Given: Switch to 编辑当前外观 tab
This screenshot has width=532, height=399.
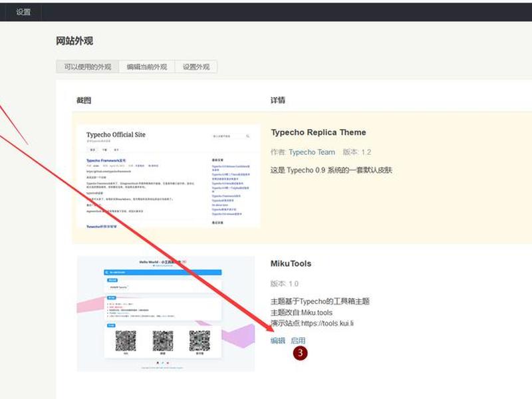Looking at the screenshot, I should click(147, 67).
